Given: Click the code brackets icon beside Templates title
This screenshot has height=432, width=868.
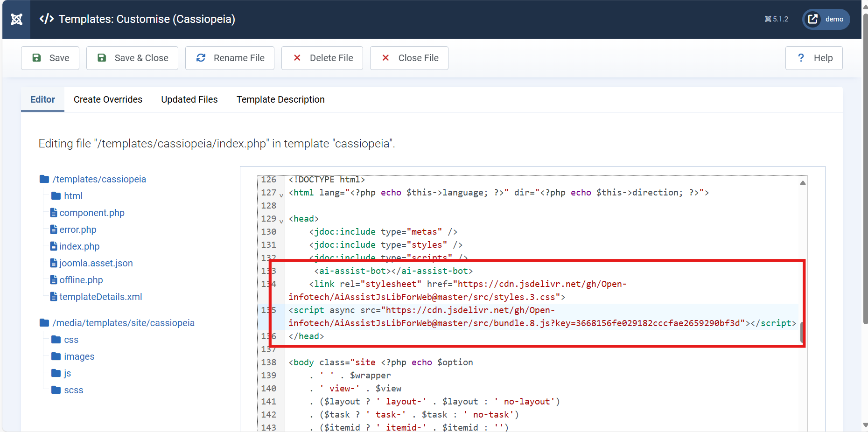Looking at the screenshot, I should coord(46,19).
